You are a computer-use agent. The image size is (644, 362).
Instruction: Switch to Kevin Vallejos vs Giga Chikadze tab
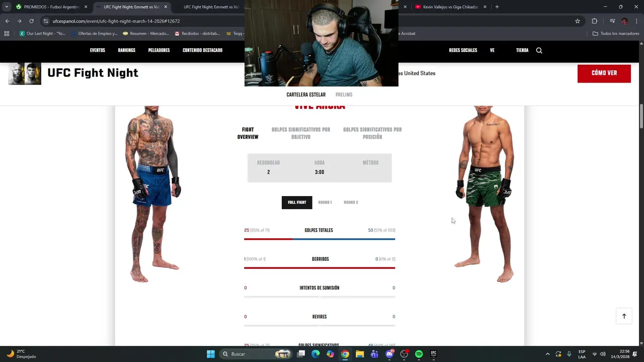coord(450,7)
